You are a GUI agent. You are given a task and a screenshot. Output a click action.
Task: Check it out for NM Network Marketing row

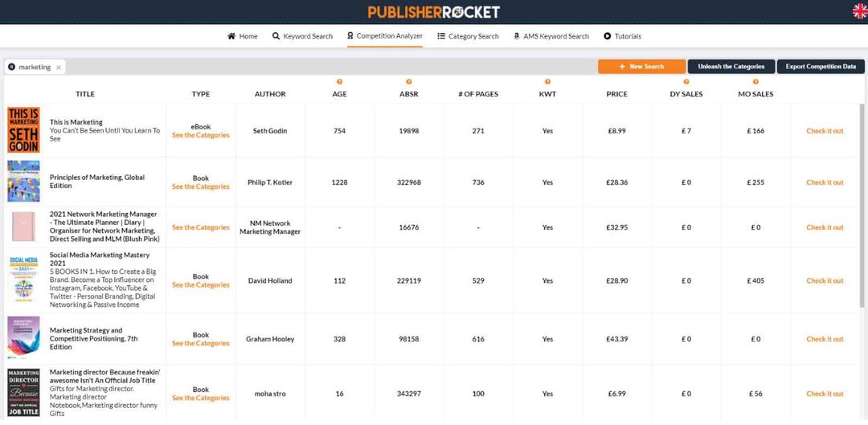[x=825, y=227]
